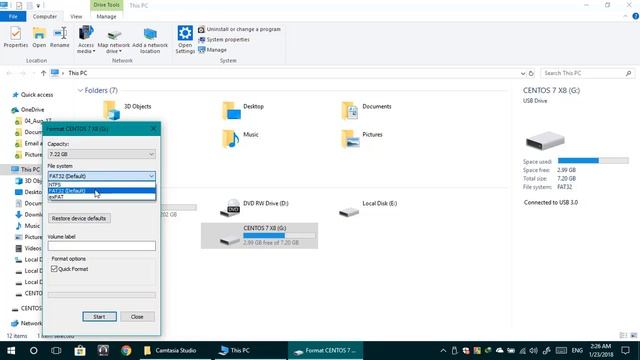Collapse the ribbon with the chevron
The height and width of the screenshot is (360, 640).
(x=626, y=16)
